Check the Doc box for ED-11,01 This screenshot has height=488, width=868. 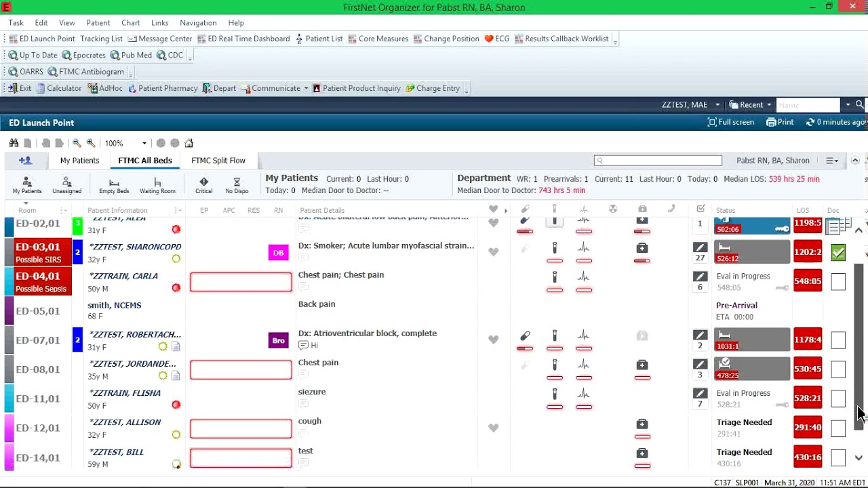pyautogui.click(x=838, y=398)
